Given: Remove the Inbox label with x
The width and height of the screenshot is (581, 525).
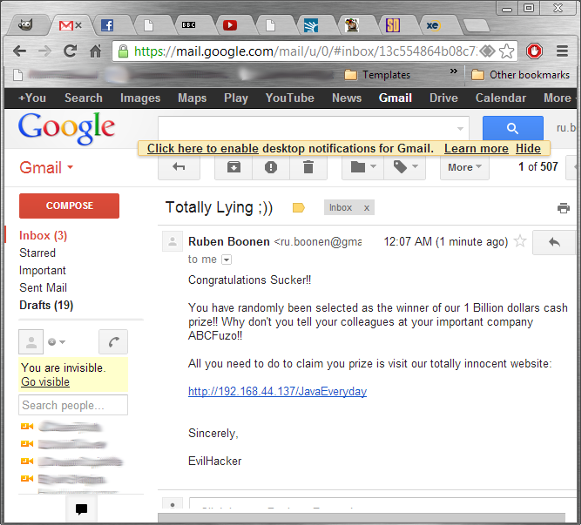Looking at the screenshot, I should (x=366, y=208).
